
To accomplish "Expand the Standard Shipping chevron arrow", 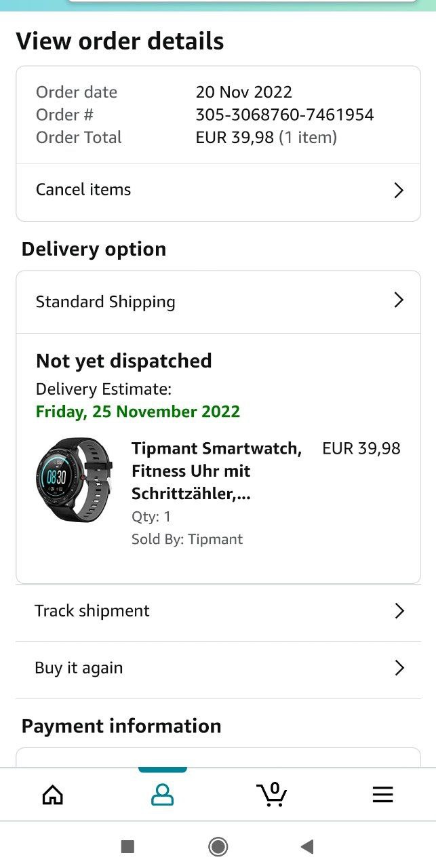I will click(x=399, y=300).
